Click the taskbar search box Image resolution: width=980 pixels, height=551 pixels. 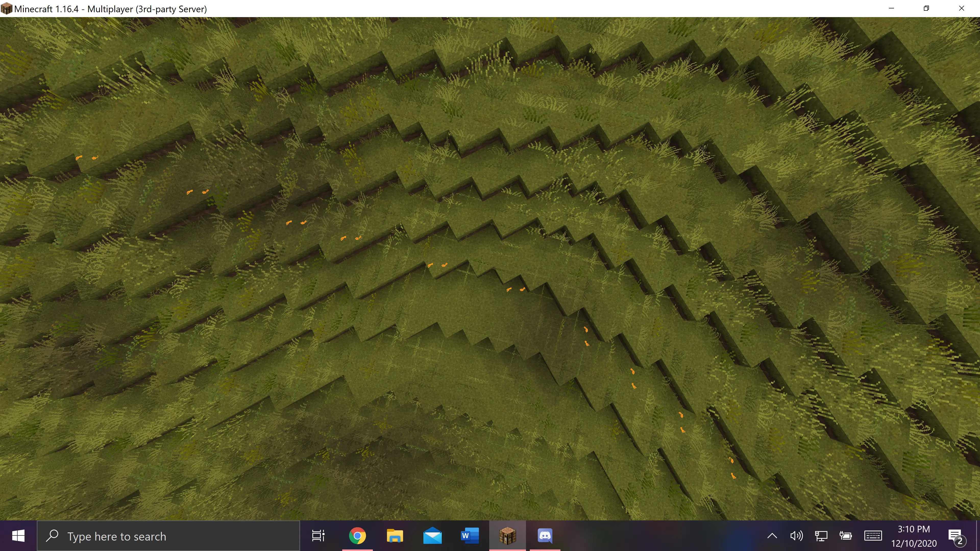pos(168,536)
